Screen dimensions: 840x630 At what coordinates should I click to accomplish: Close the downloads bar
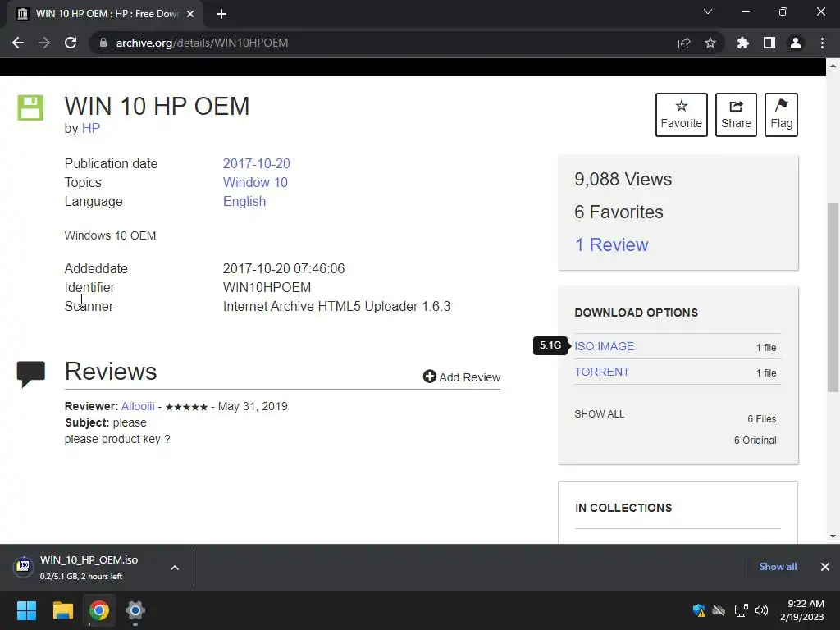point(825,567)
